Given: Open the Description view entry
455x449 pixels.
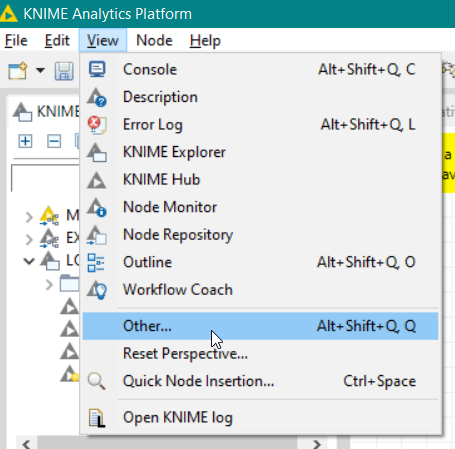Looking at the screenshot, I should click(260, 97).
